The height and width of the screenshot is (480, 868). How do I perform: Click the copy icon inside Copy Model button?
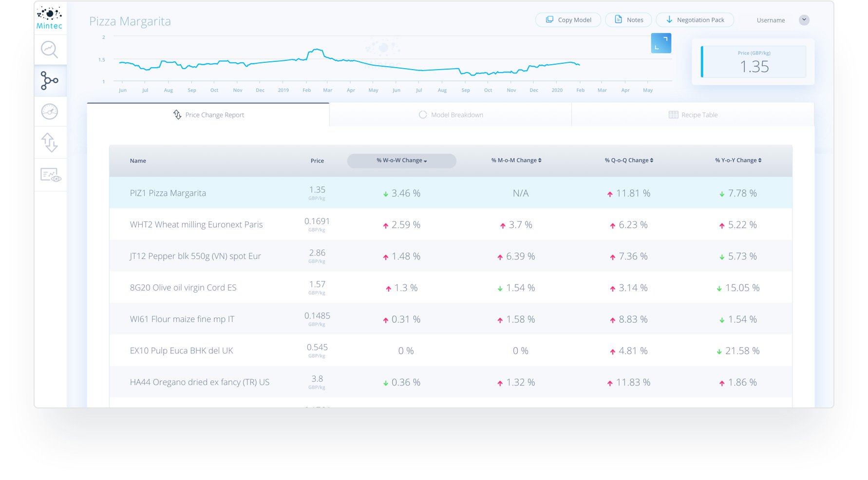point(550,20)
